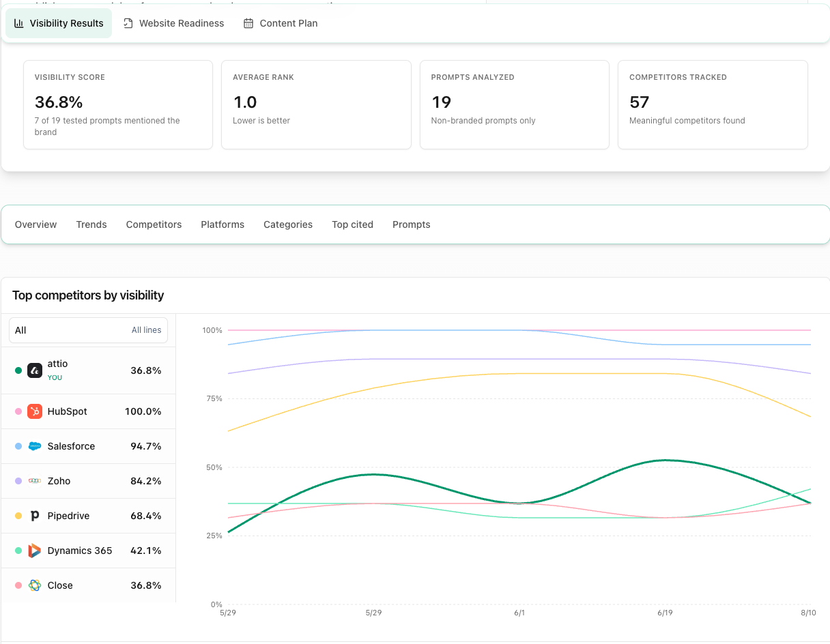Toggle the Dynamics 365 competitor row
This screenshot has width=830, height=644.
tap(88, 551)
